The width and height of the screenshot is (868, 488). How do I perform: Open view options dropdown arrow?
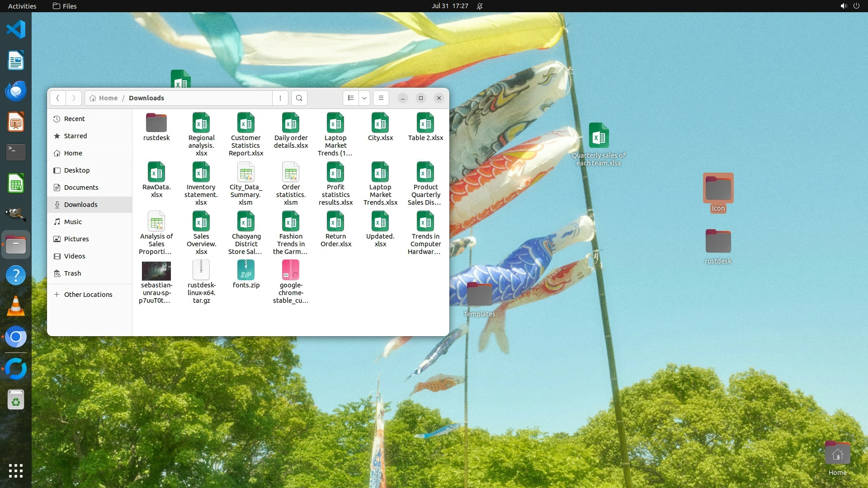click(x=364, y=98)
